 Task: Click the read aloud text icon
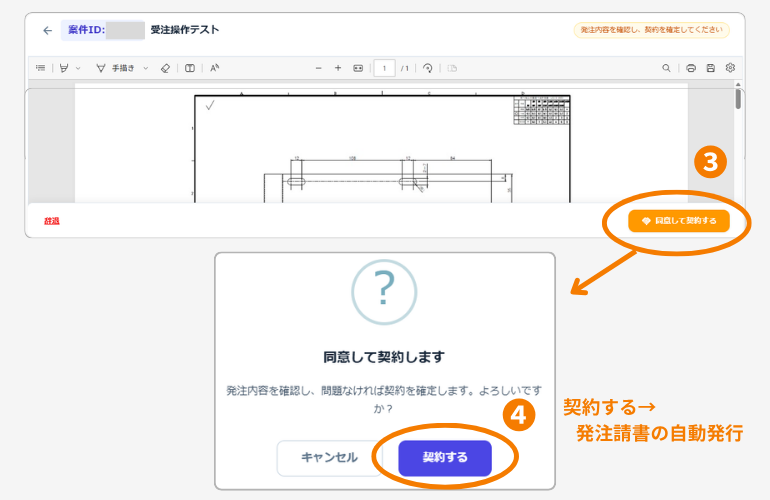coord(215,68)
